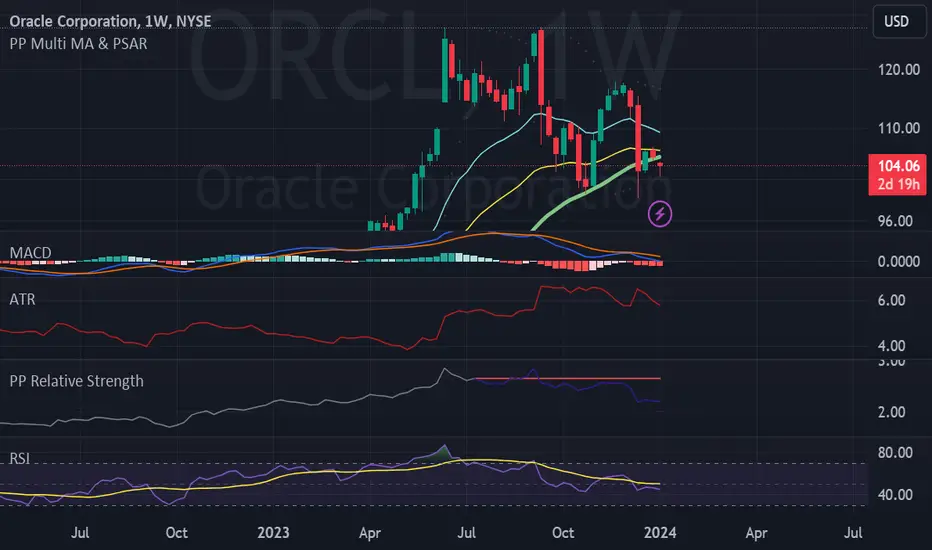The width and height of the screenshot is (932, 550).
Task: Click the purple lightning bolt event icon
Action: pos(660,214)
